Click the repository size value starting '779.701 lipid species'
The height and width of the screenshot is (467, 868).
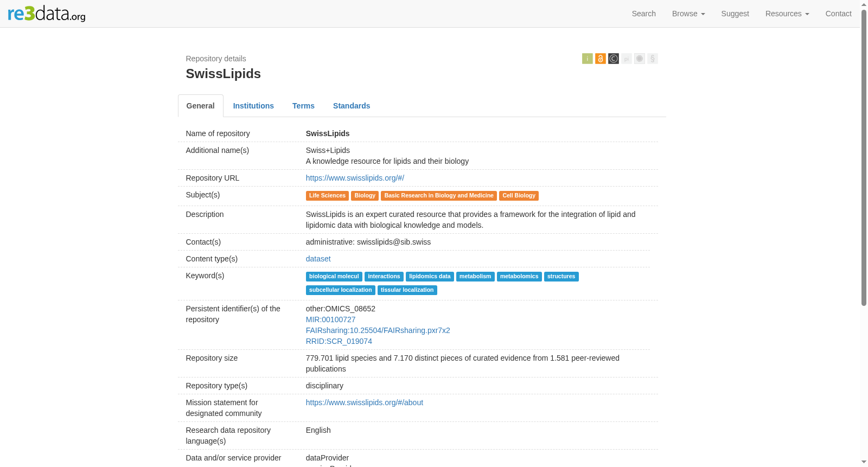click(463, 363)
